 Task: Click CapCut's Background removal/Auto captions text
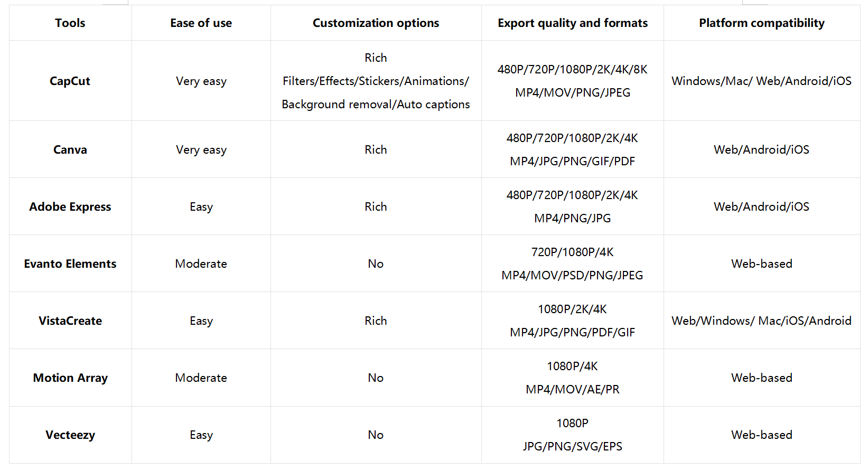click(x=376, y=105)
